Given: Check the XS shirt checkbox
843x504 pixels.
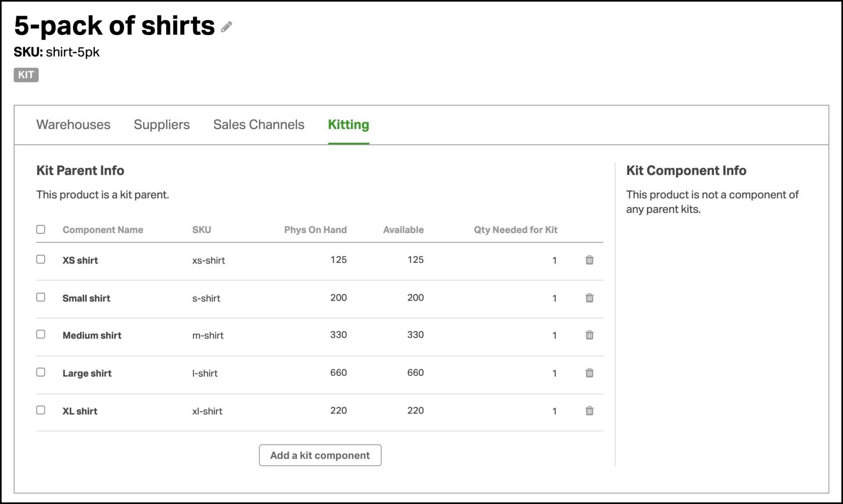Looking at the screenshot, I should [x=41, y=259].
